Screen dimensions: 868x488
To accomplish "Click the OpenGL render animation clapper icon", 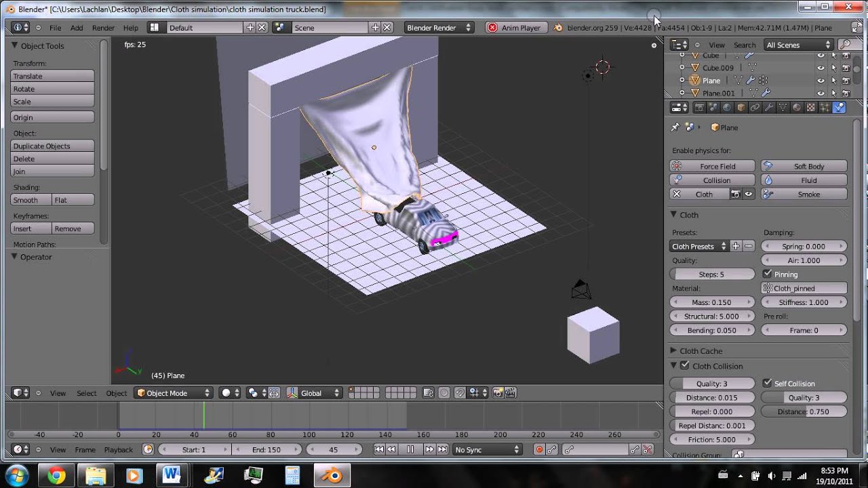I will [x=511, y=392].
